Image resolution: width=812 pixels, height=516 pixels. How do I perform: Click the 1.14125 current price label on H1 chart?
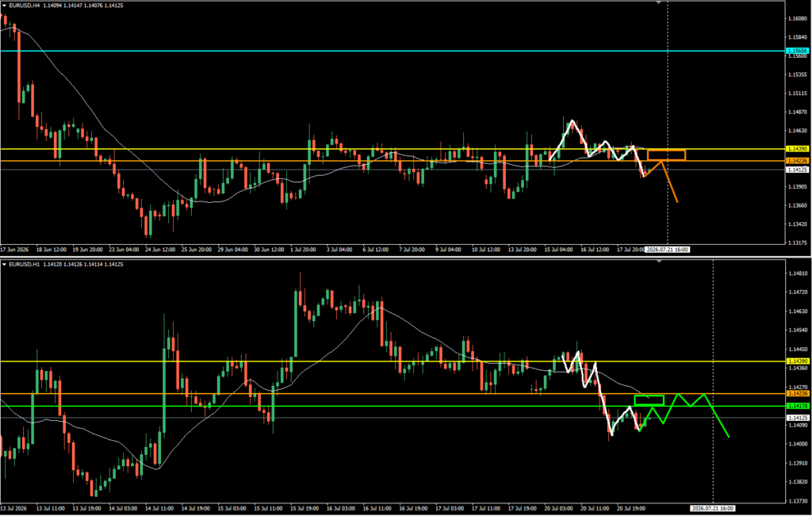[798, 418]
